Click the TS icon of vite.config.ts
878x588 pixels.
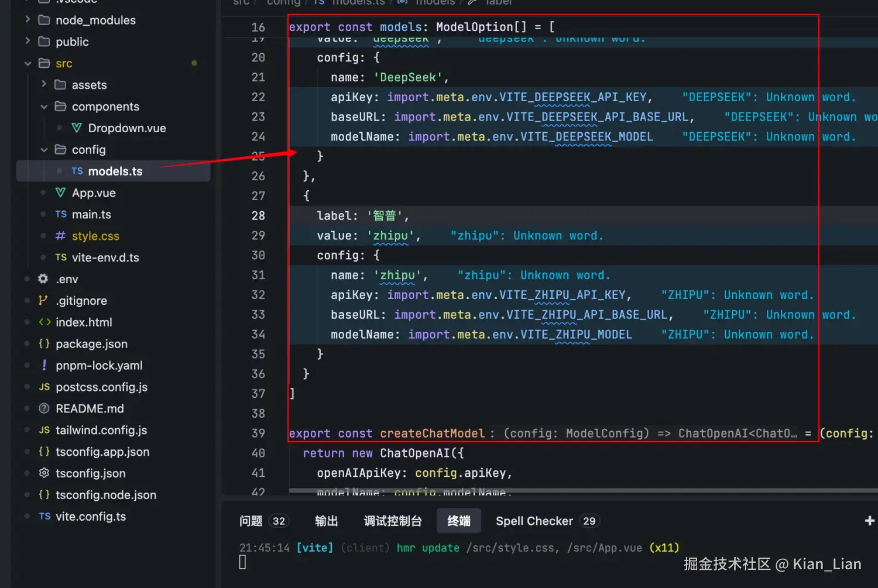click(45, 517)
